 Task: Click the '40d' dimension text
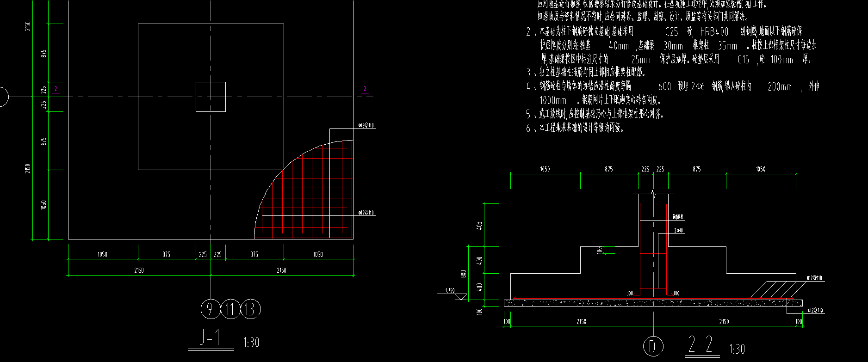(x=479, y=225)
